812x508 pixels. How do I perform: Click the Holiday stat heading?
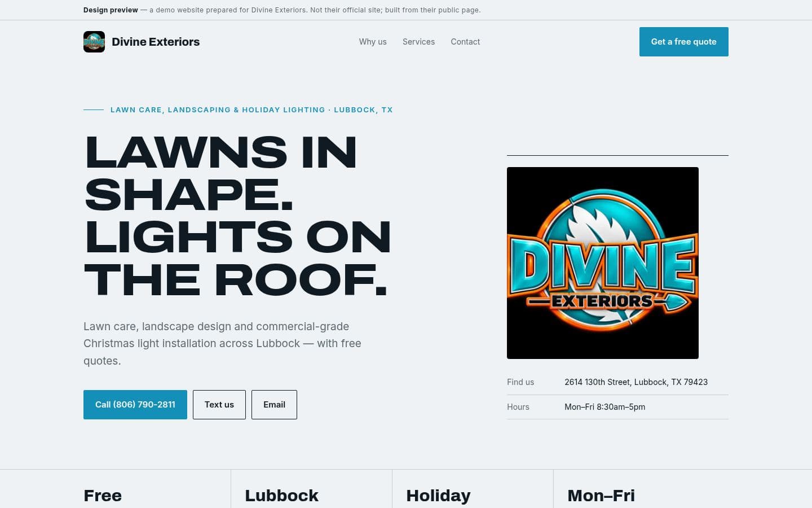(438, 496)
